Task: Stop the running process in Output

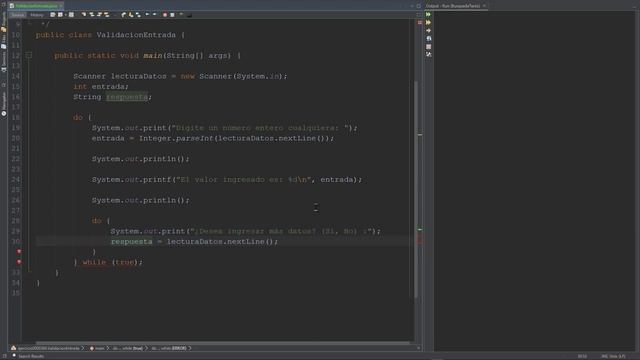Action: coord(429,47)
